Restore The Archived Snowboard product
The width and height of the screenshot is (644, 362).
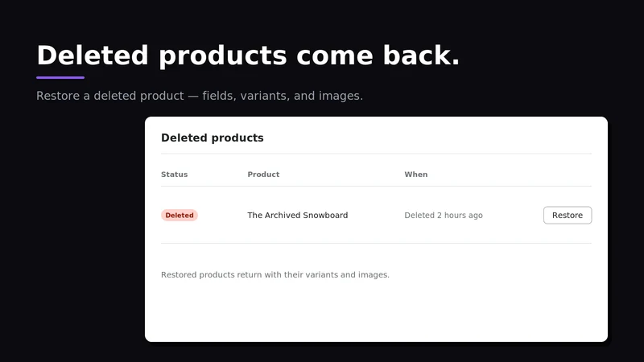coord(568,215)
